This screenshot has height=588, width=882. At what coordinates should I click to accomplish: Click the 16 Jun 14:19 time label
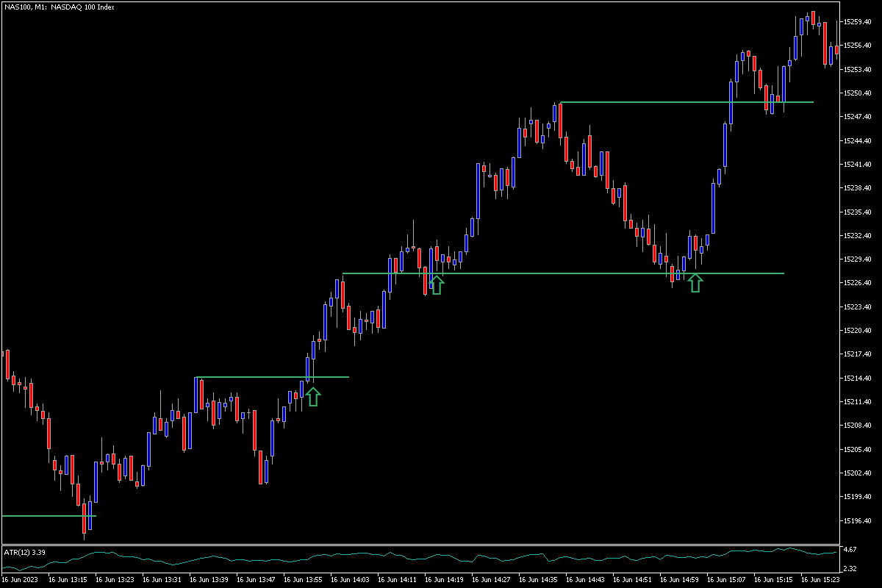pyautogui.click(x=444, y=580)
